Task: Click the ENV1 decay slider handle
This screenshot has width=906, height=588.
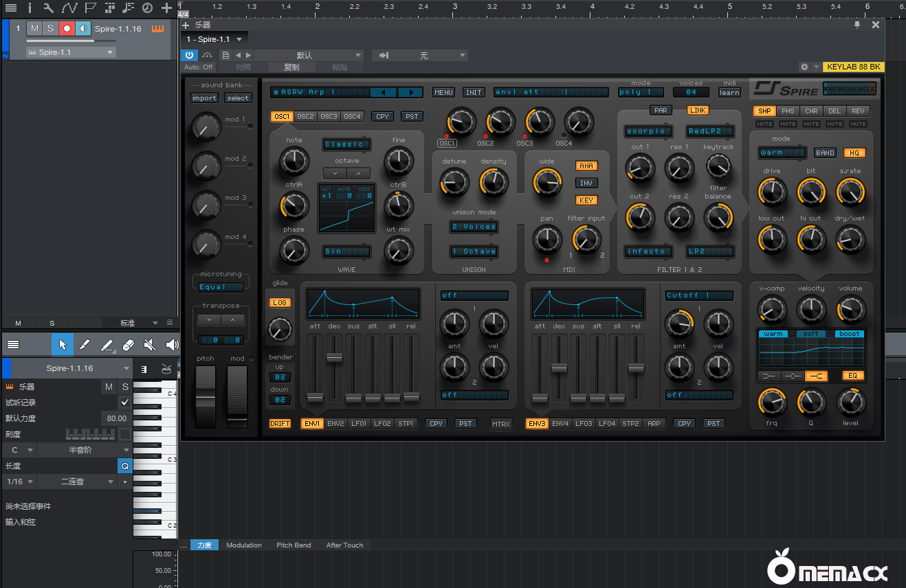Action: 334,358
